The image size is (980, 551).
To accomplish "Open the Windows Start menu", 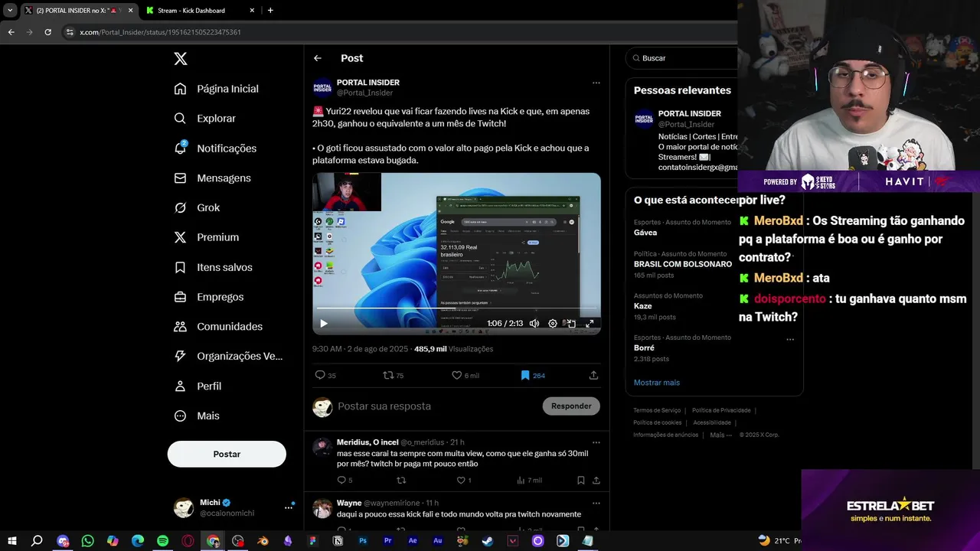I will click(12, 540).
